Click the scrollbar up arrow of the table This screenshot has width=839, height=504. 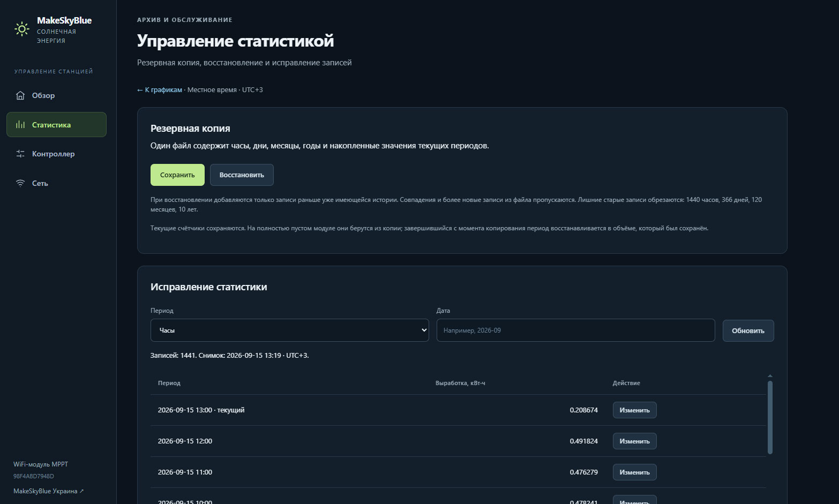click(770, 376)
